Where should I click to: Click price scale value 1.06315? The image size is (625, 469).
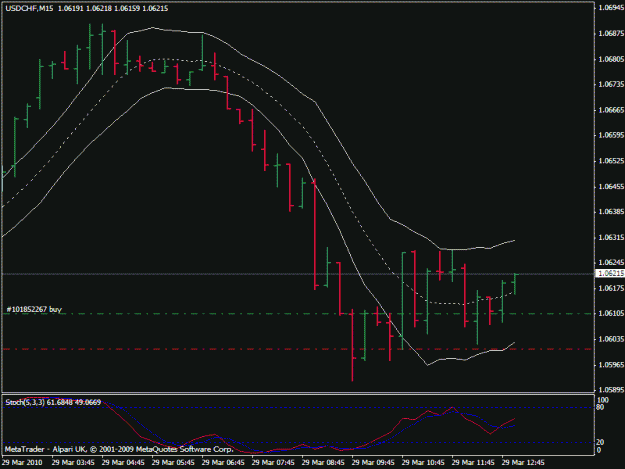pyautogui.click(x=611, y=237)
